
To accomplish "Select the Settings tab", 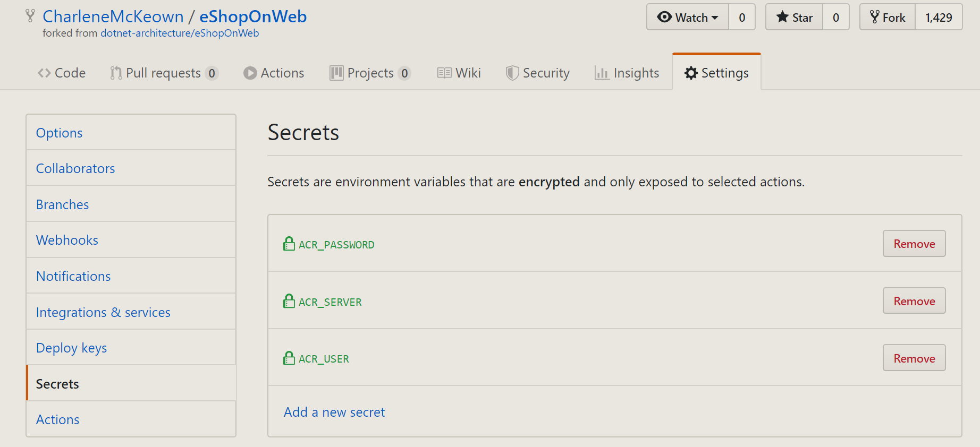I will pyautogui.click(x=716, y=73).
